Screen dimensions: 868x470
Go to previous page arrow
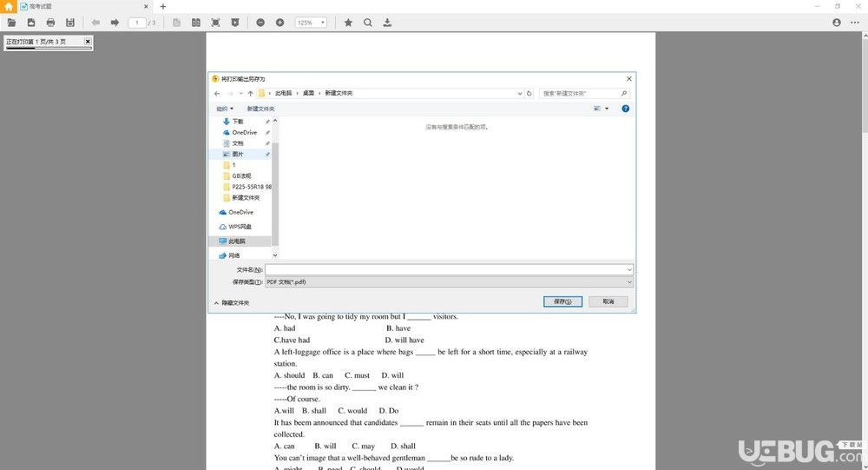(95, 23)
